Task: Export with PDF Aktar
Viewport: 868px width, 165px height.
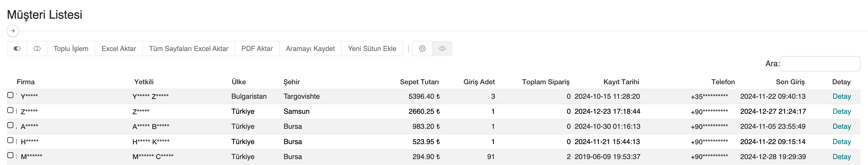Action: coord(257,49)
